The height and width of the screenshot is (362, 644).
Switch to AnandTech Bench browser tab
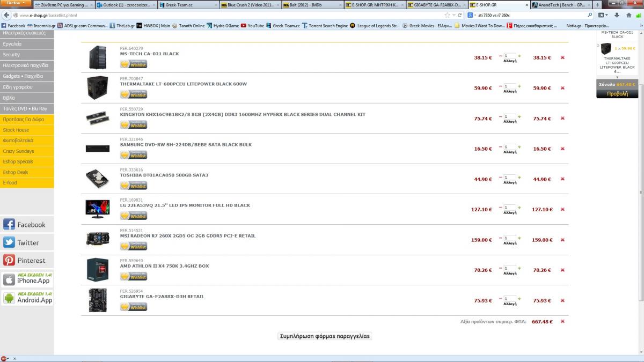pos(561,5)
